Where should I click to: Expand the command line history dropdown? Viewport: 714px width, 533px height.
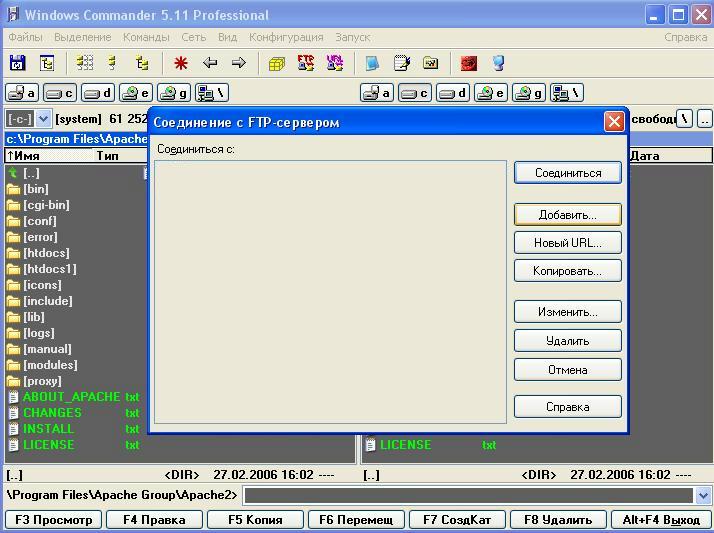coord(703,495)
